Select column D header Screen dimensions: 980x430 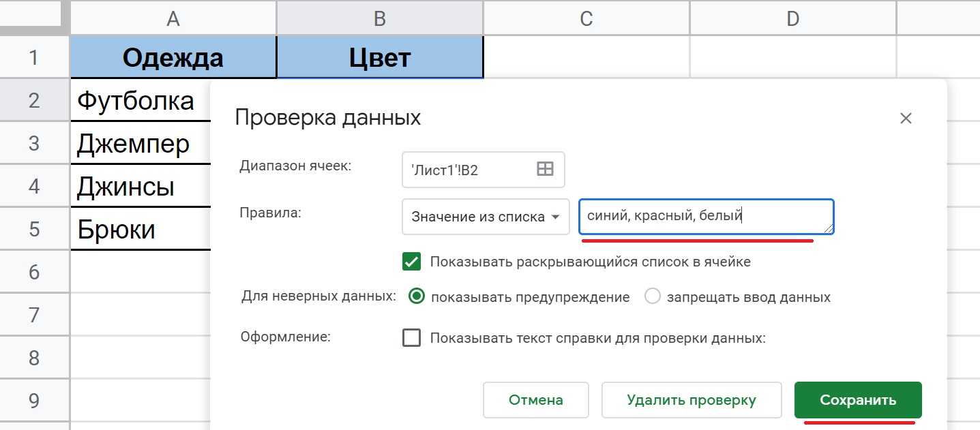point(793,18)
